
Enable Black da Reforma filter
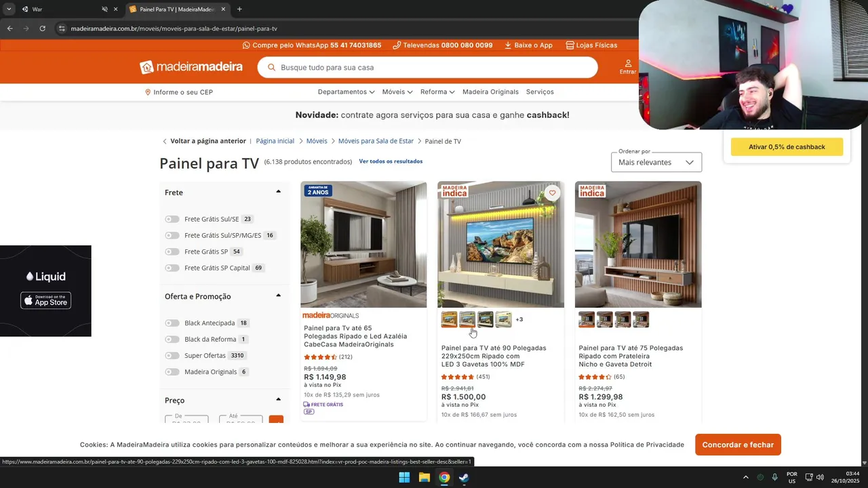tap(172, 340)
